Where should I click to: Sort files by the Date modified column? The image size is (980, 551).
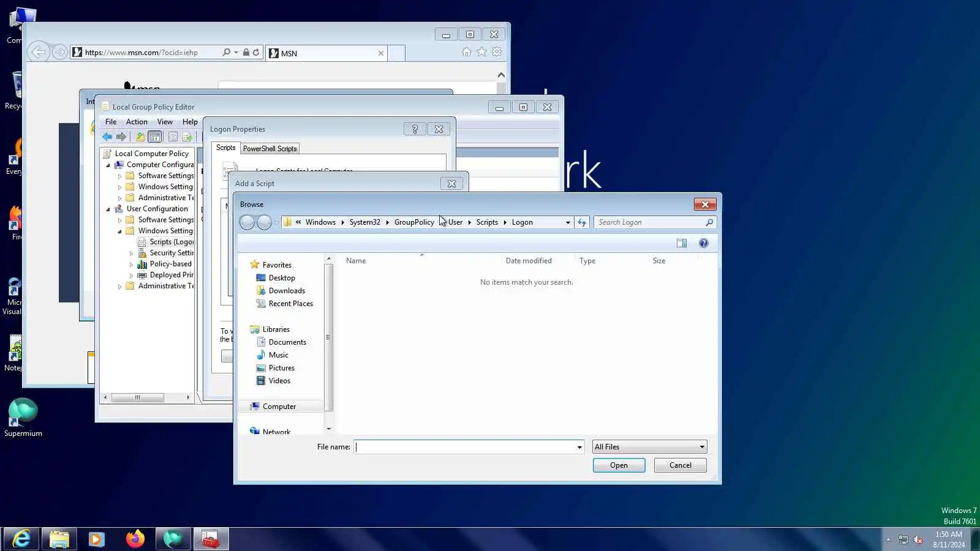coord(529,261)
